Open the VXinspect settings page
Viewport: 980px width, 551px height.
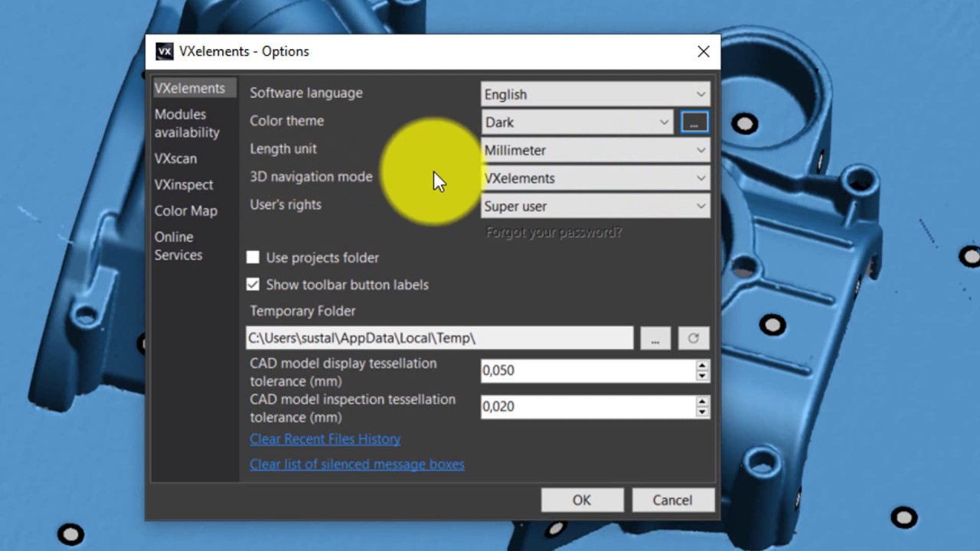pyautogui.click(x=184, y=184)
